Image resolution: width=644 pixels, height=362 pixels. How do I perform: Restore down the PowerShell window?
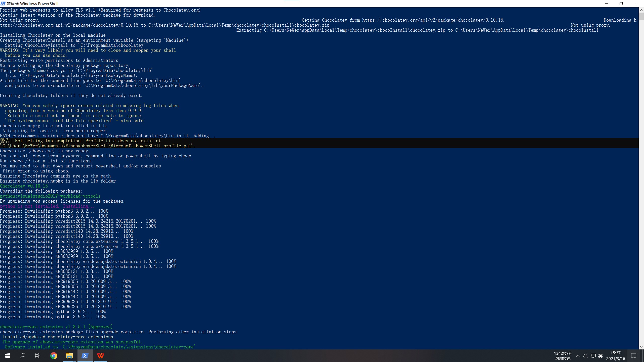pyautogui.click(x=621, y=4)
